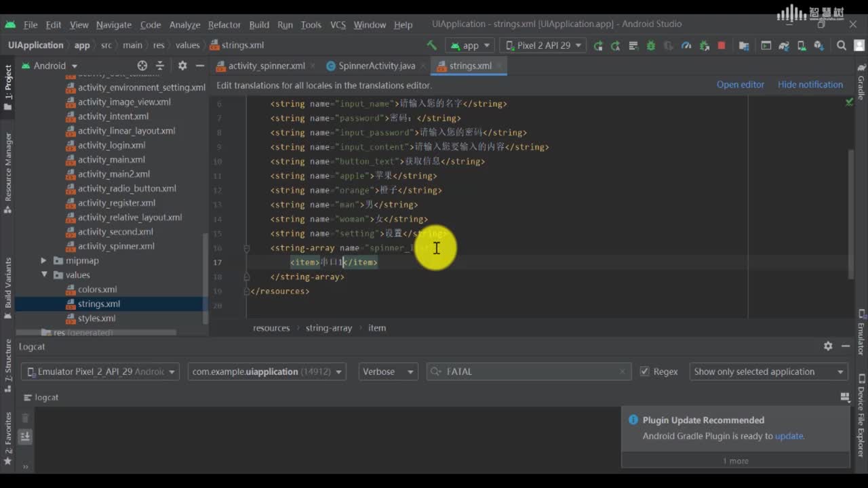Click the Run app icon
The image size is (868, 488).
pyautogui.click(x=598, y=45)
